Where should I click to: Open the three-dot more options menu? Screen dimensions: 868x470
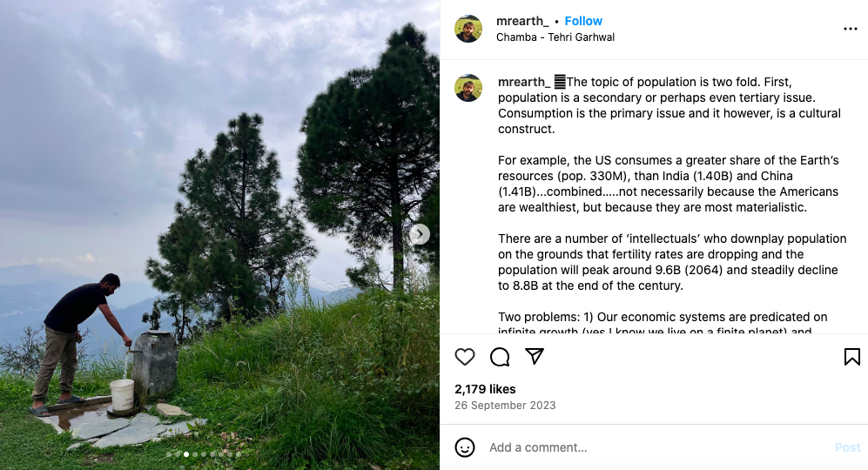851,29
